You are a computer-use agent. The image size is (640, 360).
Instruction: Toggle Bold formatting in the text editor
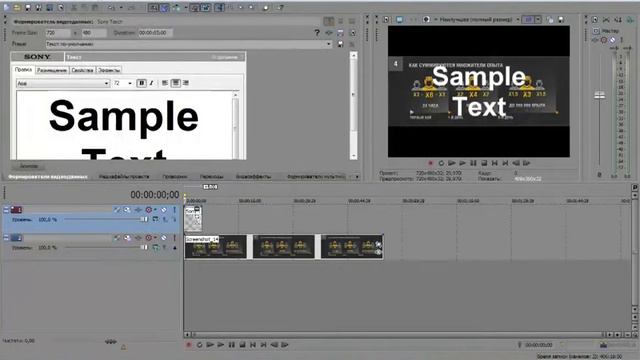141,83
